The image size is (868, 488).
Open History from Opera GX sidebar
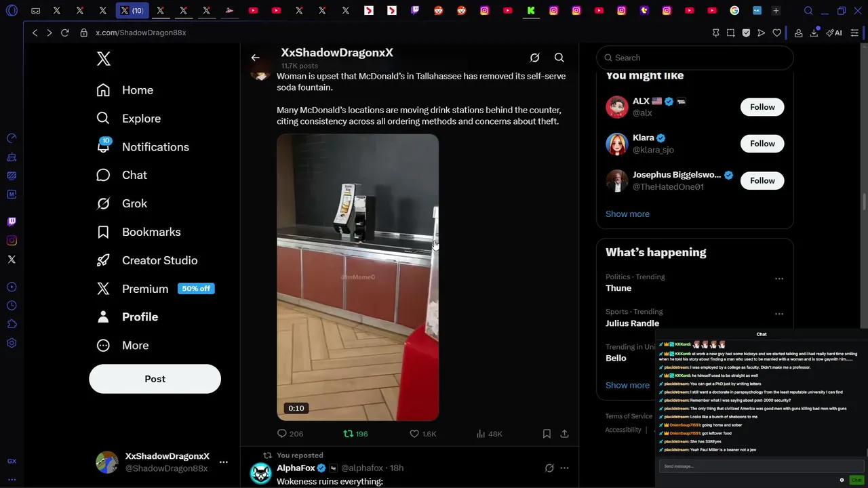tap(12, 306)
